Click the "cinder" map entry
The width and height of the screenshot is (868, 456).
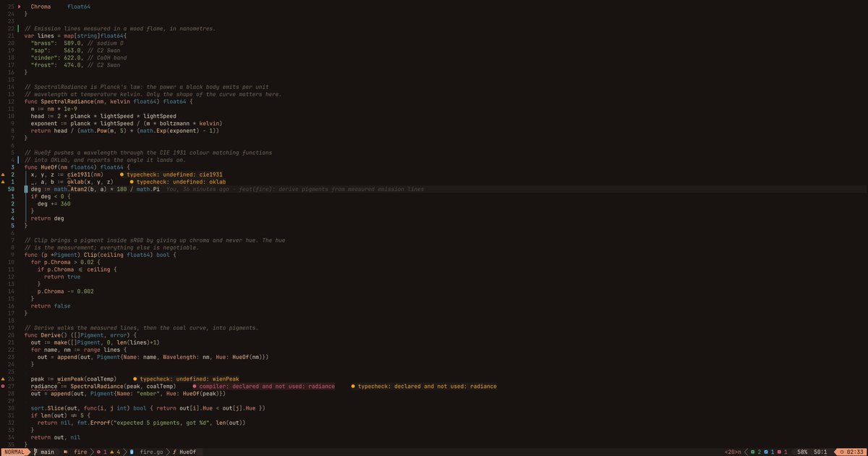[x=78, y=57]
